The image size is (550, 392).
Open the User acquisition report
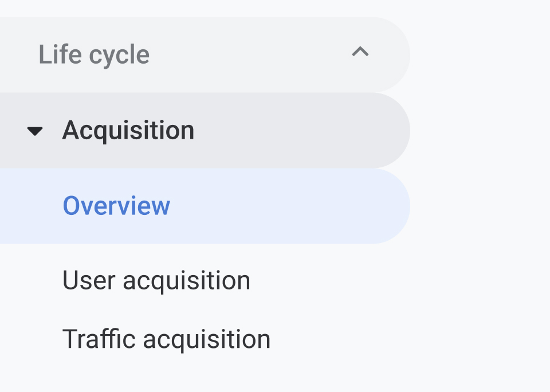pyautogui.click(x=156, y=281)
